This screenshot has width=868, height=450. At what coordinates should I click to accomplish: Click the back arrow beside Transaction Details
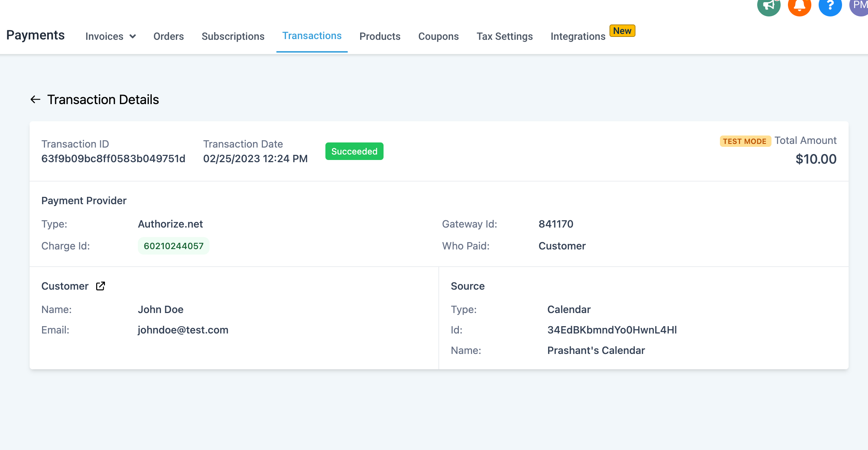[x=35, y=99]
